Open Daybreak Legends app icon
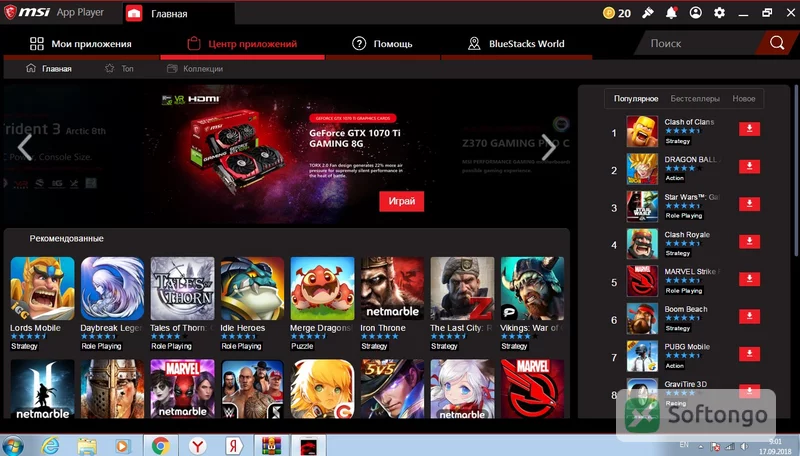800x456 pixels. 112,288
